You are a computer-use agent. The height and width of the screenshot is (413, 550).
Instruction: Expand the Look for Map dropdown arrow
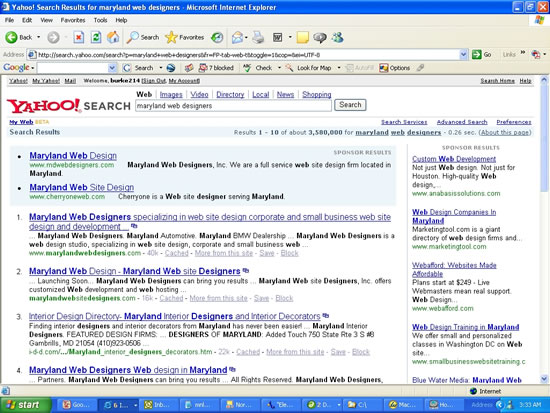click(339, 68)
